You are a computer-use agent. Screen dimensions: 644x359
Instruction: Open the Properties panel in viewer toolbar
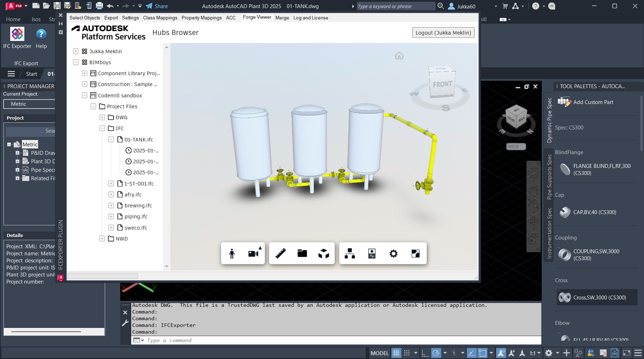[x=372, y=253]
